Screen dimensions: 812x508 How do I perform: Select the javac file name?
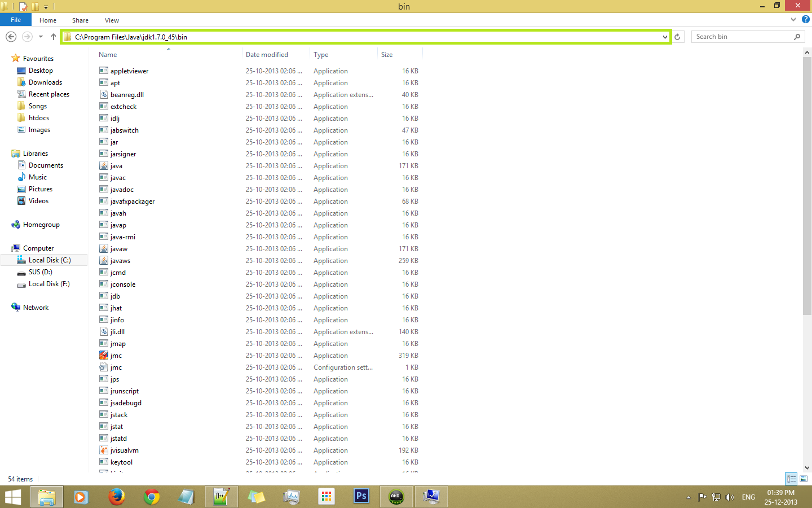[118, 178]
